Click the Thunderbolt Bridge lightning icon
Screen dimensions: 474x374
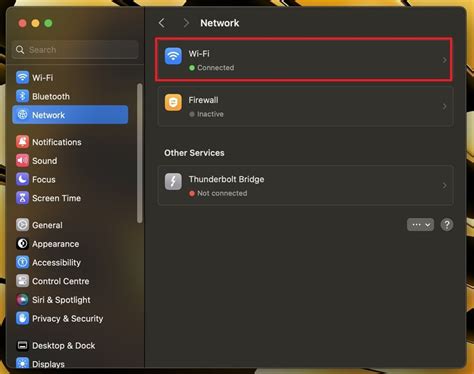(x=173, y=181)
